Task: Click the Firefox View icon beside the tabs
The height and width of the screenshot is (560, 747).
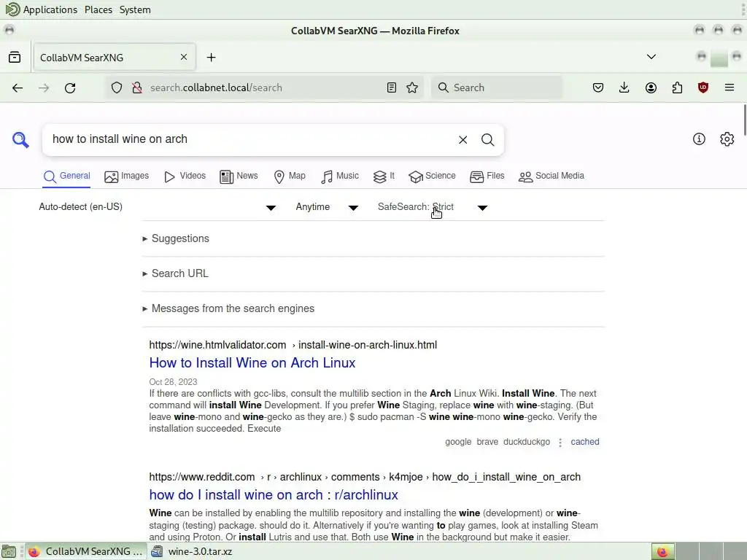Action: (x=15, y=57)
